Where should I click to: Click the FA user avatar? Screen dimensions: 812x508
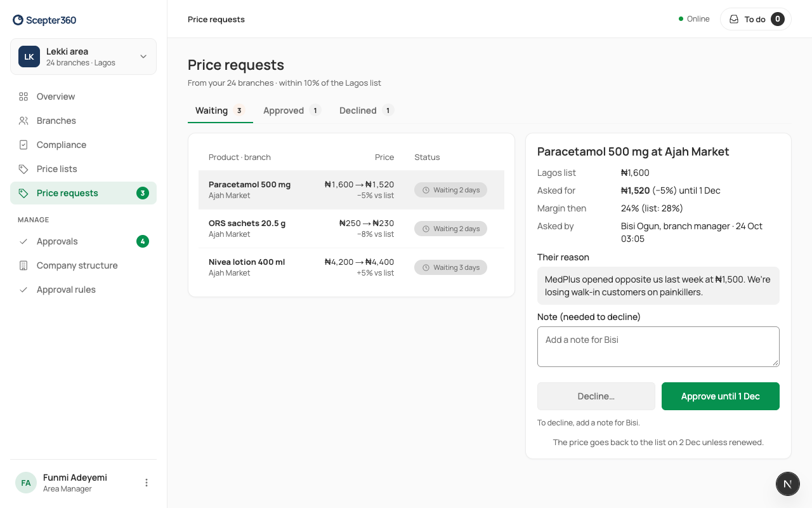point(26,483)
